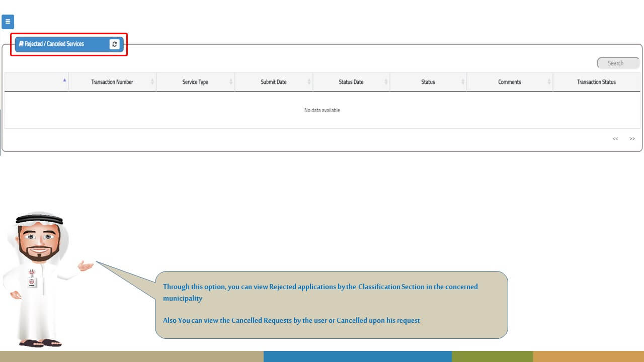Click sort arrows beside Comments
This screenshot has width=644, height=362.
pos(549,82)
